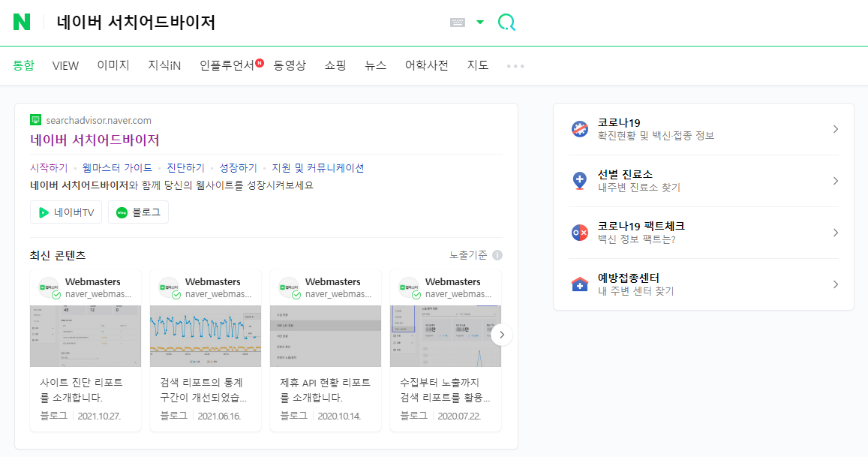The image size is (868, 457).
Task: Click the searchadvisor.naver.com favicon
Action: [35, 119]
